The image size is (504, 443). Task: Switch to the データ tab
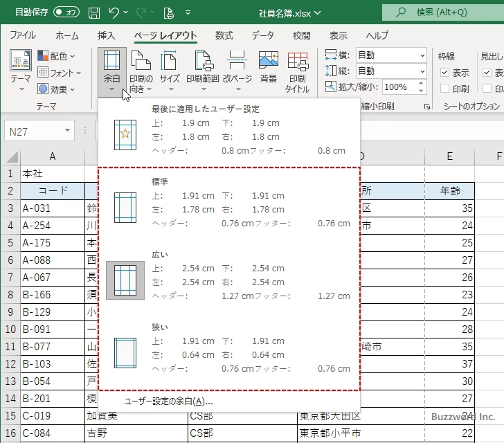262,35
